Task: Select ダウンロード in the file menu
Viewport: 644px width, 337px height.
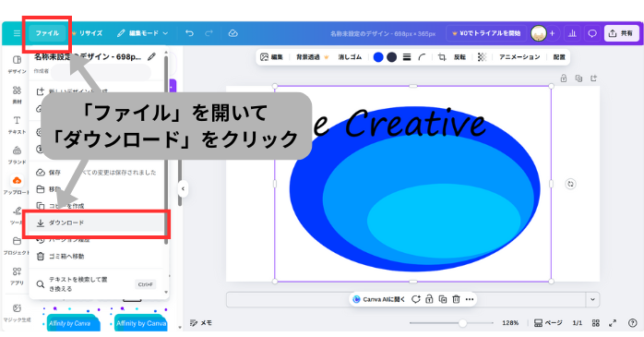Action: 97,223
